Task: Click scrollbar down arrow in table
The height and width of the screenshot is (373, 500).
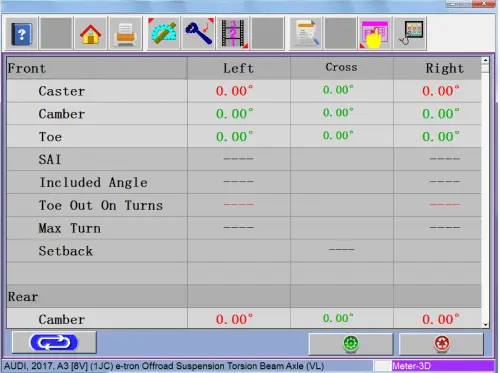Action: click(485, 324)
